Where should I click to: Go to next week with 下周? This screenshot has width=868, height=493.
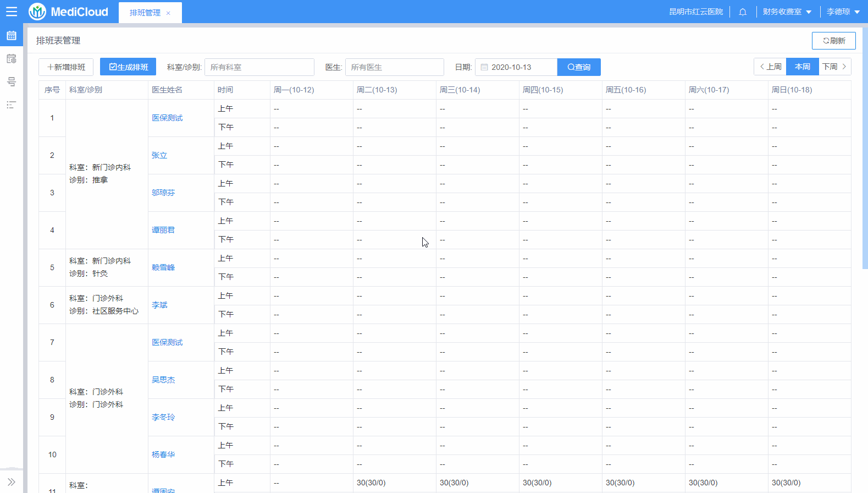(x=835, y=67)
